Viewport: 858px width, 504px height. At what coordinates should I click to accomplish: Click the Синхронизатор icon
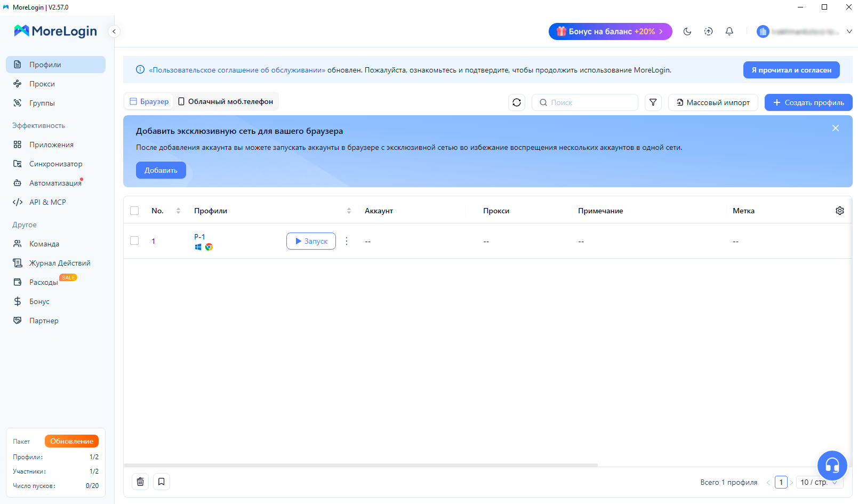tap(18, 164)
